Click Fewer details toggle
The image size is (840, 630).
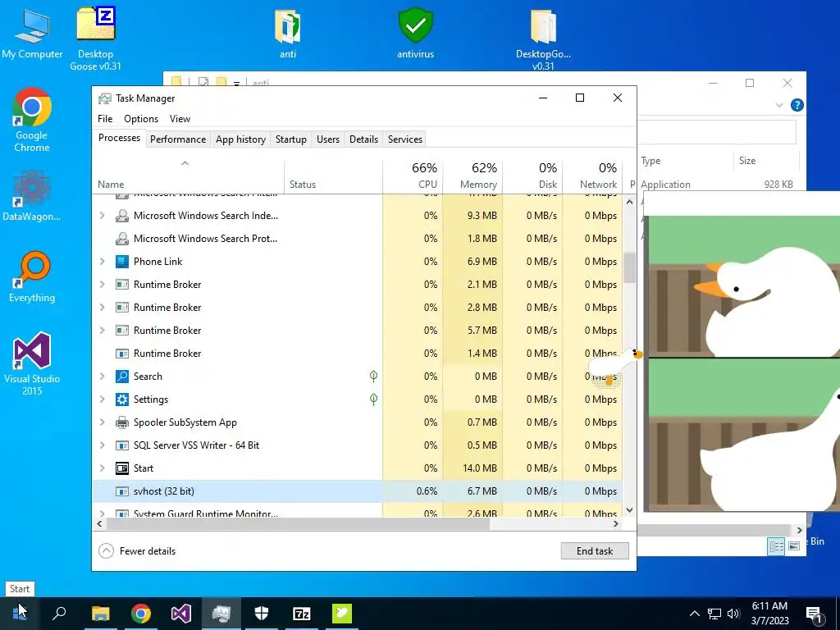(x=137, y=550)
